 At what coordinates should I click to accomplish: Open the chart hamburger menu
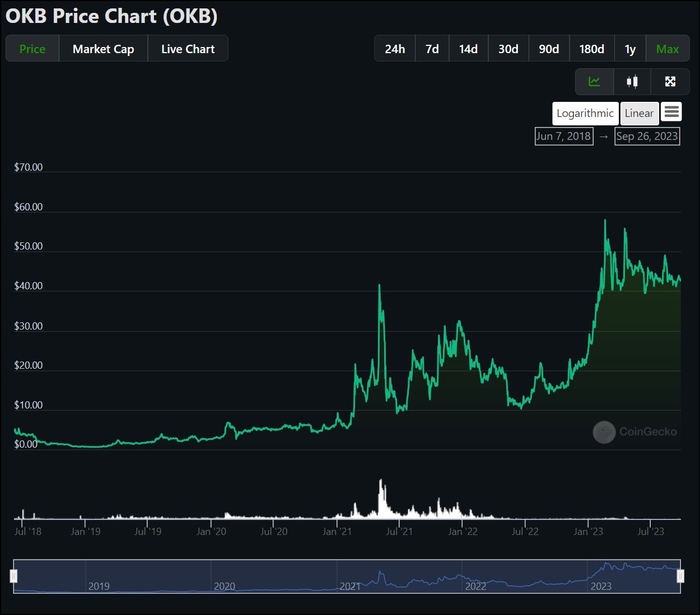pos(671,112)
